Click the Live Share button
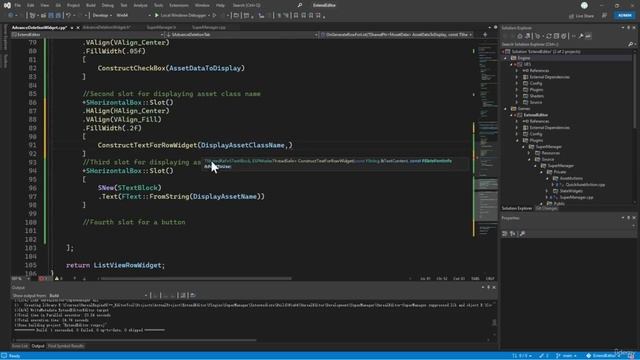Viewport: 640px width, 360px height. [581, 16]
